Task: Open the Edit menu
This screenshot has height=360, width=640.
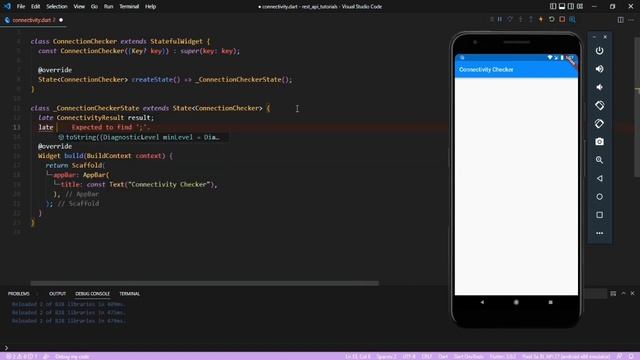Action: click(x=36, y=7)
